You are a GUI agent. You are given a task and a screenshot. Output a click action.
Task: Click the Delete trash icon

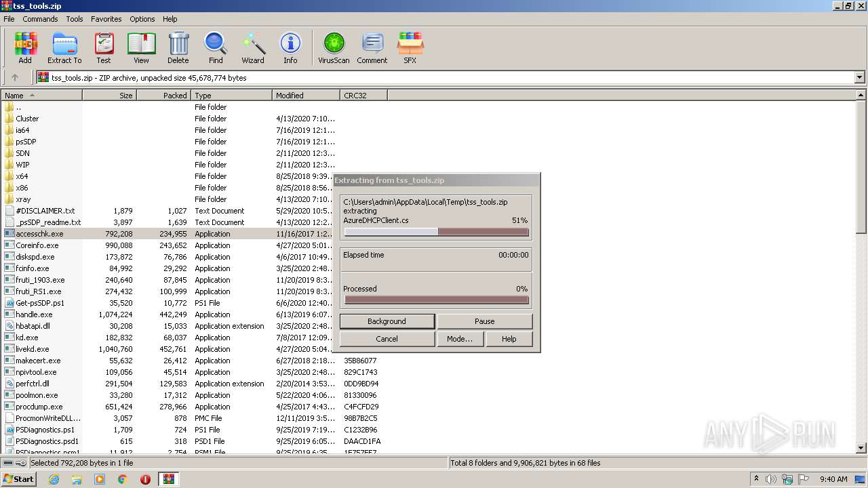[x=178, y=48]
